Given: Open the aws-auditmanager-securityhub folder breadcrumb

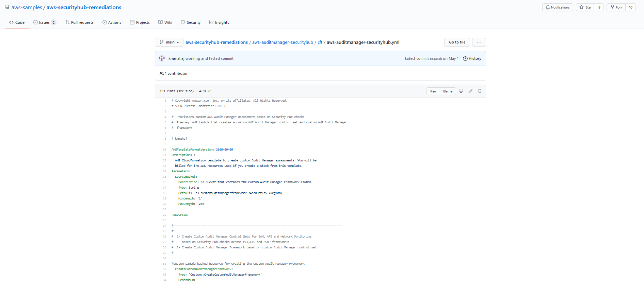Looking at the screenshot, I should click(x=283, y=42).
